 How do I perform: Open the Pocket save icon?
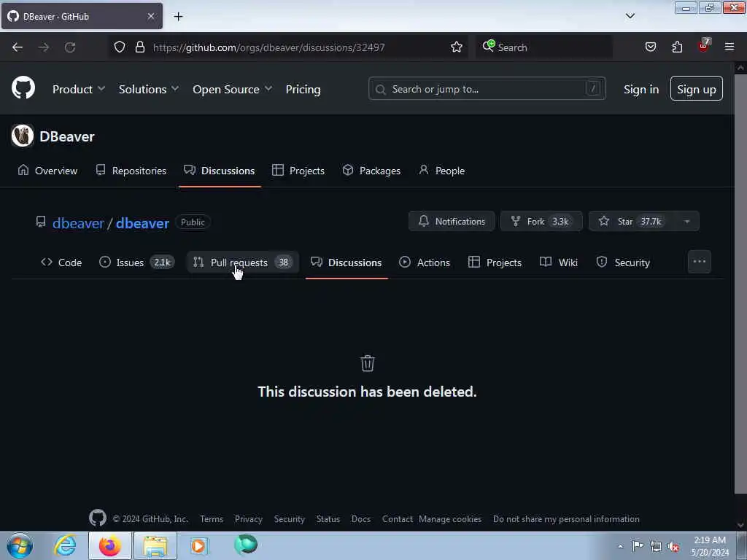click(650, 47)
